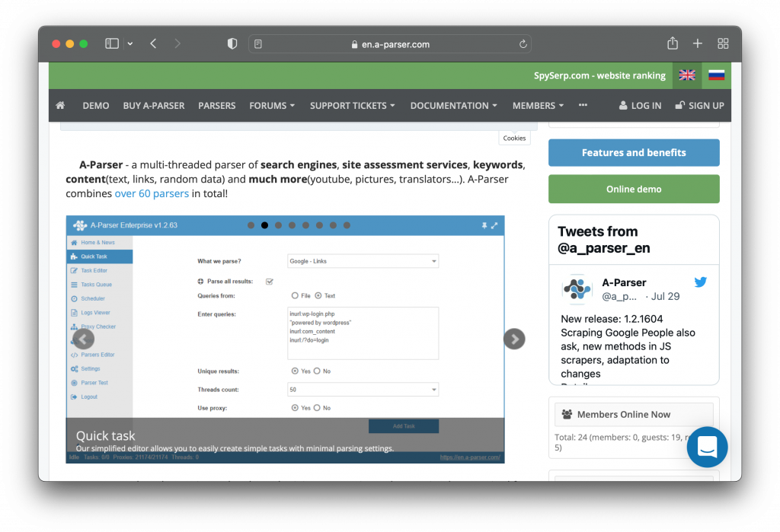Open the Documentation dropdown menu

tap(453, 106)
